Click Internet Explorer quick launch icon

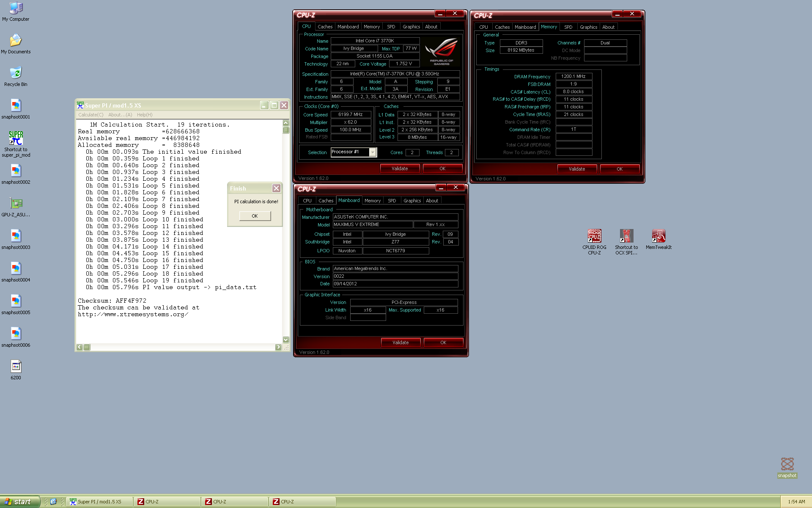point(53,502)
